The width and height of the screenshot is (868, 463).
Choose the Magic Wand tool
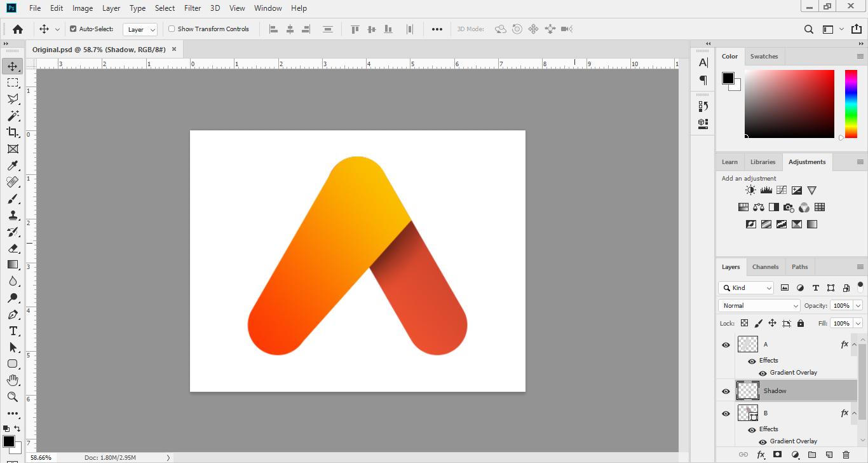point(12,116)
